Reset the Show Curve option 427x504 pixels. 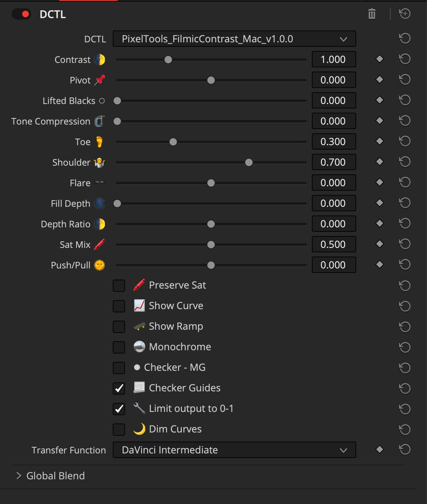point(405,306)
